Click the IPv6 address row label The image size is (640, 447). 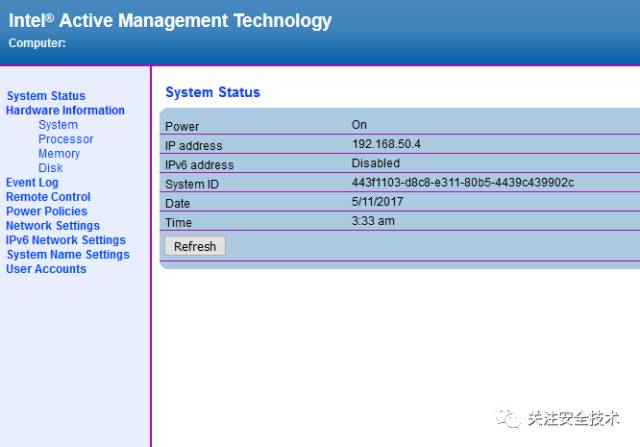[x=199, y=165]
